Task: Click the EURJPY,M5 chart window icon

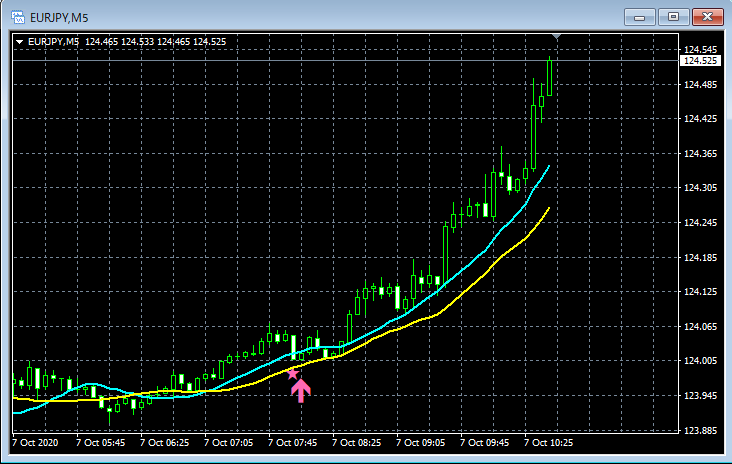Action: (x=18, y=17)
